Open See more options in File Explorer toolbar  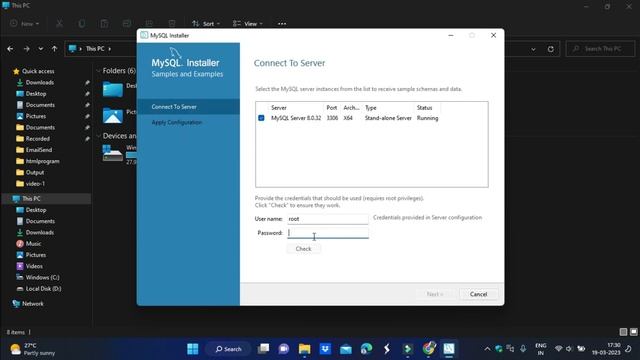(282, 24)
